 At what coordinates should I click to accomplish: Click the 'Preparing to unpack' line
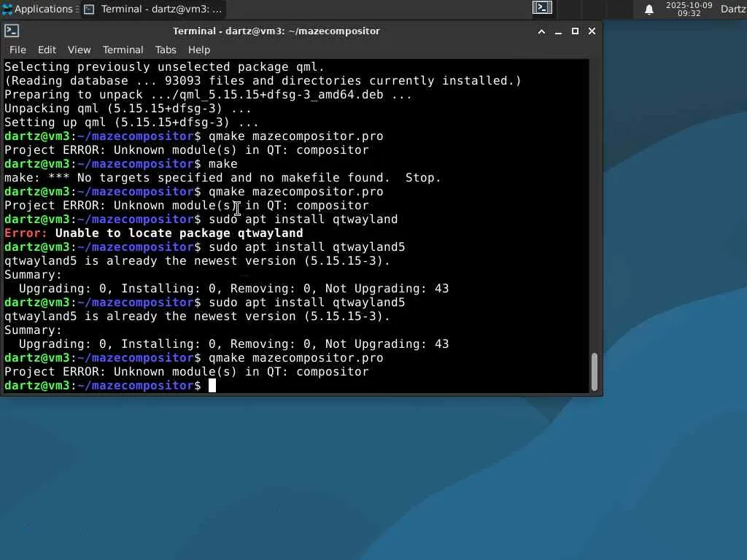208,94
